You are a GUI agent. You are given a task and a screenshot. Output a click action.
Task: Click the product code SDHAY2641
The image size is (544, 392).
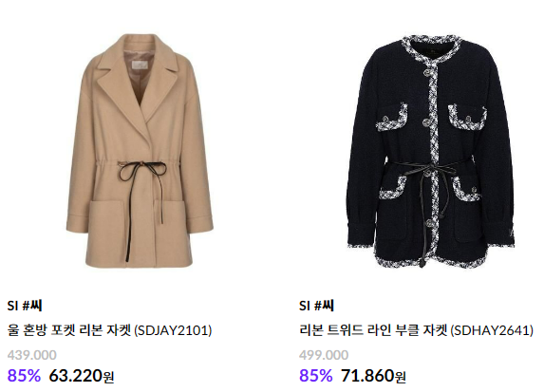[492, 330]
